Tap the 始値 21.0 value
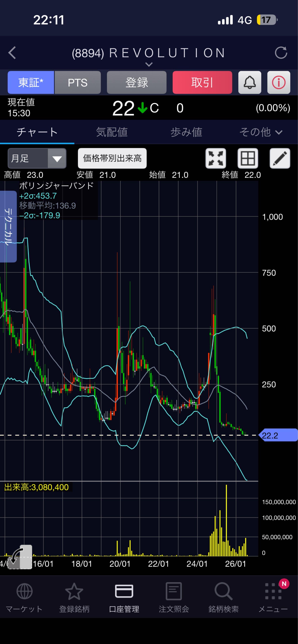This screenshot has height=644, width=298. [169, 175]
